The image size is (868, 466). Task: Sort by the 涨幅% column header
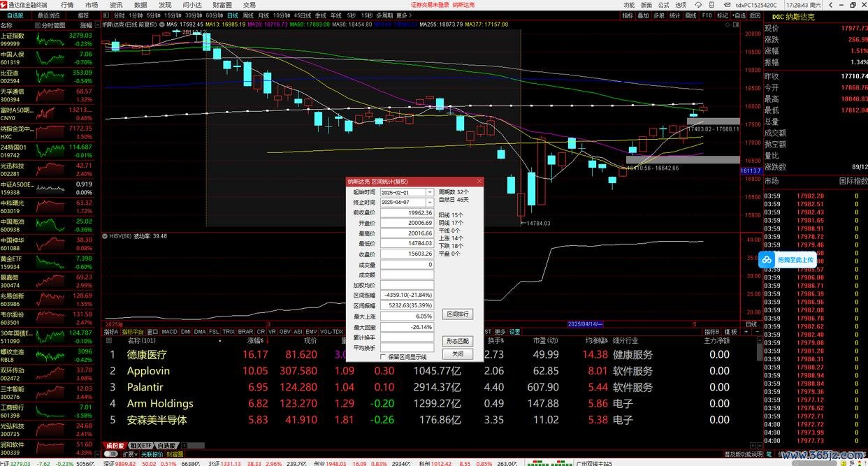click(256, 341)
